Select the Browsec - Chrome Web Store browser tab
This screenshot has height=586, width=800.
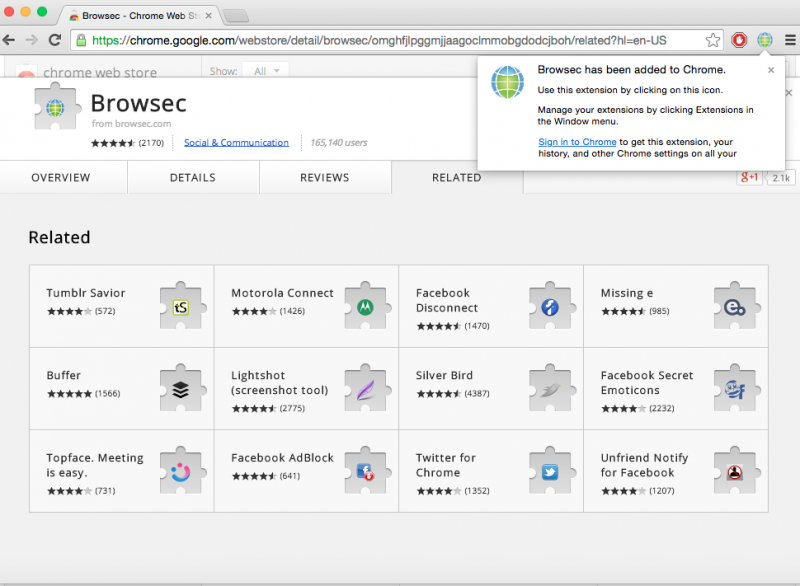[x=139, y=16]
